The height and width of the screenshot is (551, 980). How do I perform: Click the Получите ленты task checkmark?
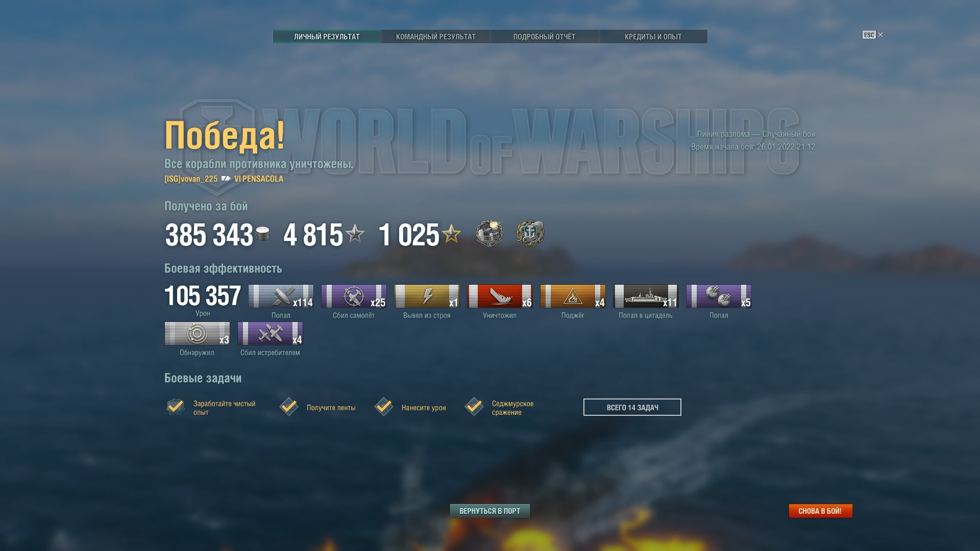tap(289, 407)
